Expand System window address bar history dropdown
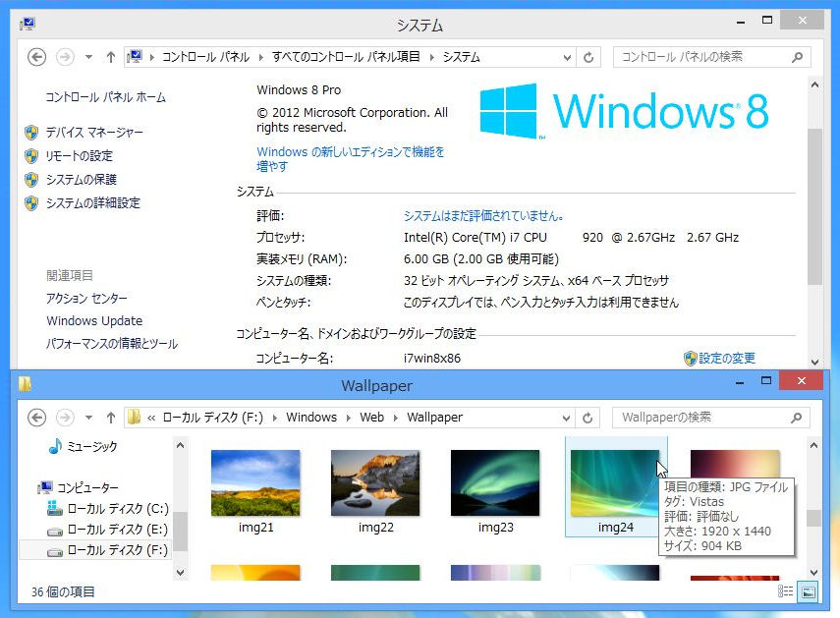 tap(567, 57)
